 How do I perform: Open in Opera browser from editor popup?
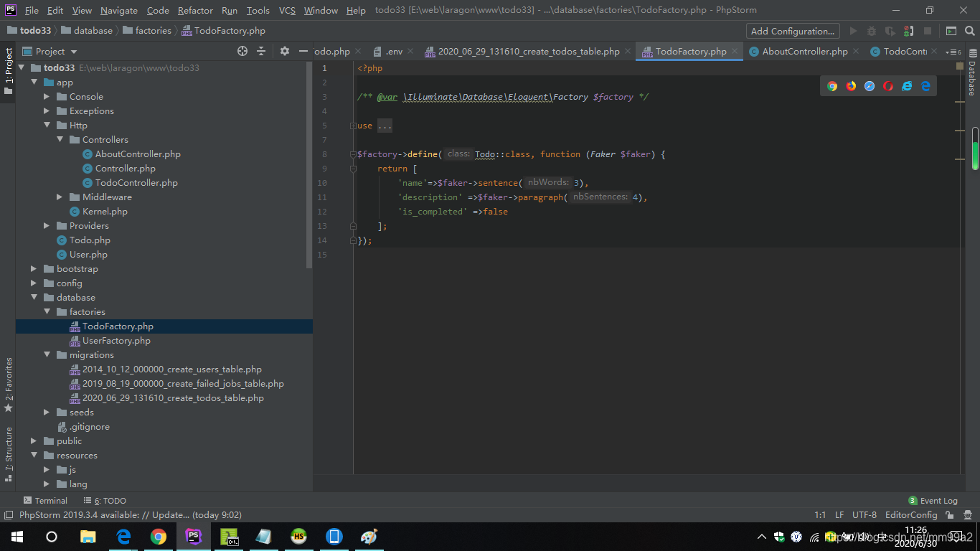pyautogui.click(x=888, y=86)
